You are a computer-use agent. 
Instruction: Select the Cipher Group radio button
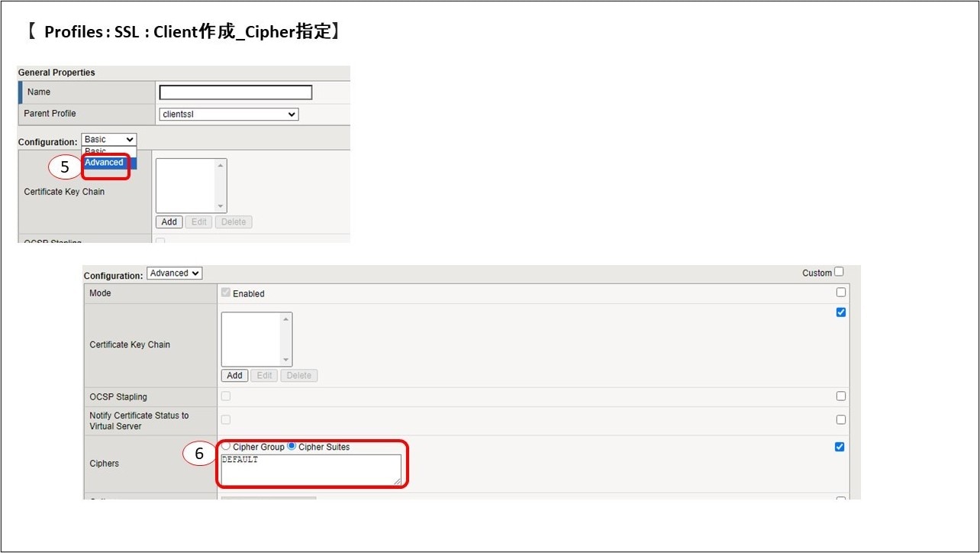tap(226, 446)
